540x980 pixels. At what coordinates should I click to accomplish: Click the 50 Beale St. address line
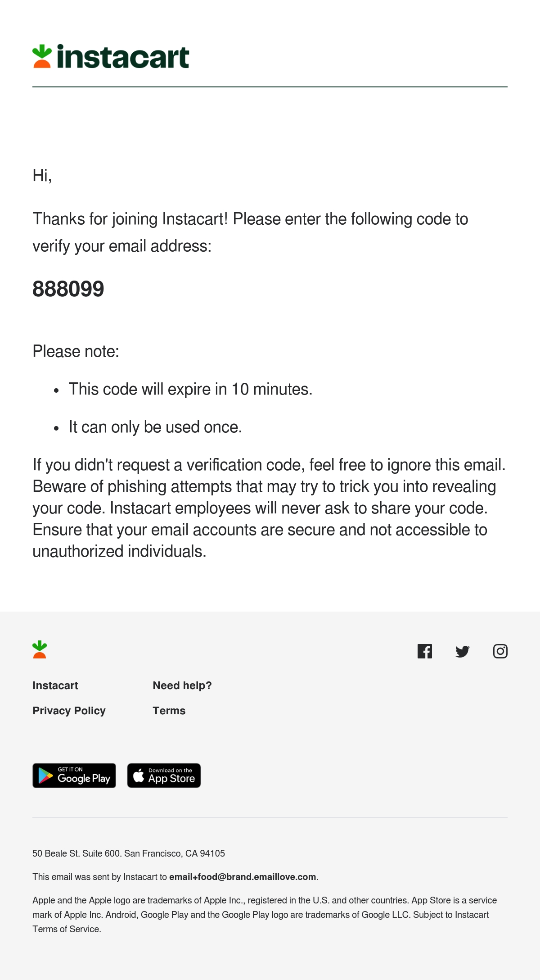(129, 853)
